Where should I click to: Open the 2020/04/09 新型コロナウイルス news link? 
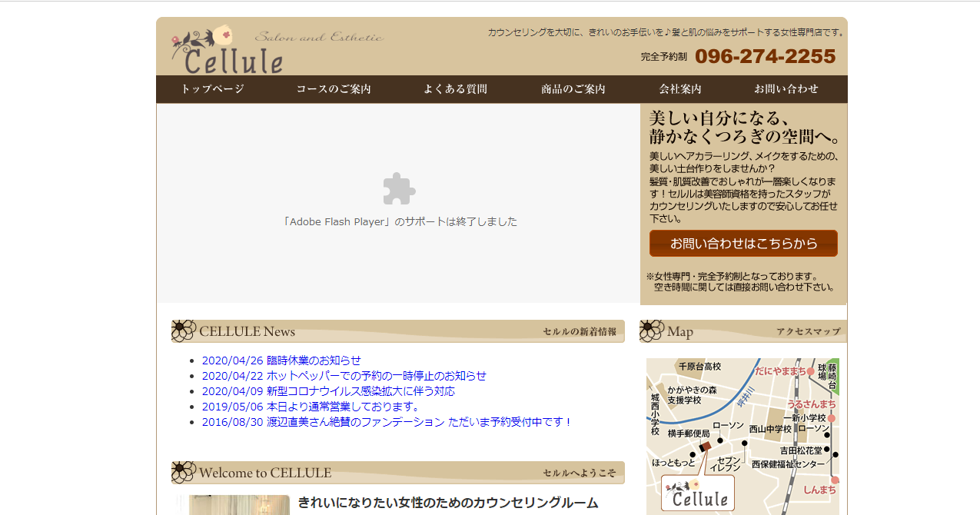(328, 391)
